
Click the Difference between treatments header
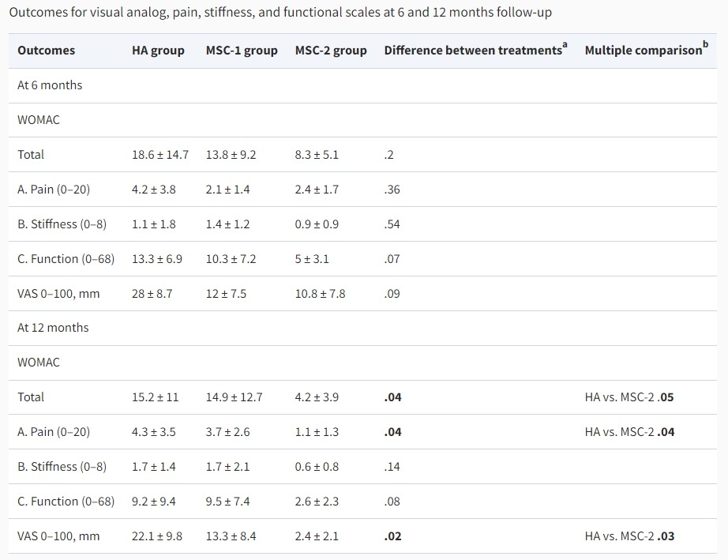[472, 51]
